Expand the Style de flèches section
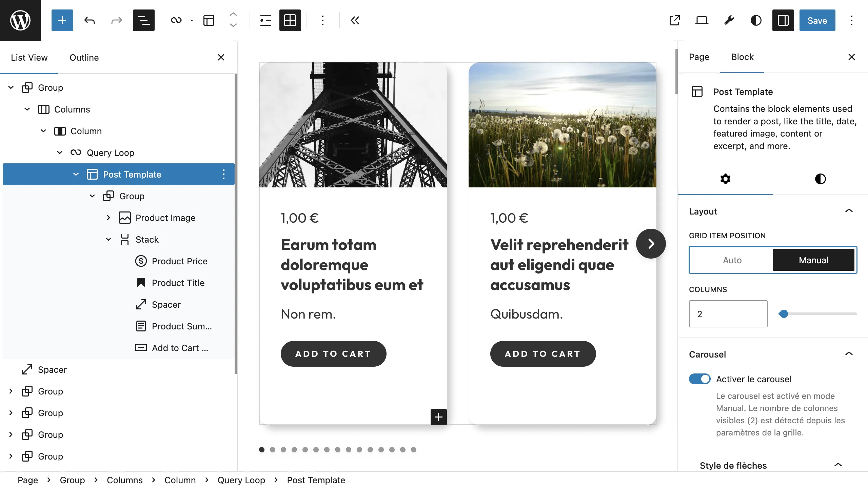 [839, 465]
